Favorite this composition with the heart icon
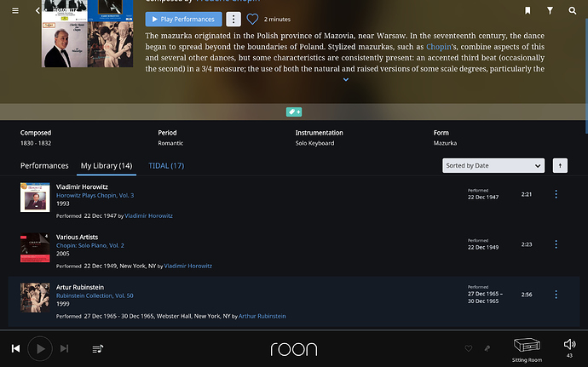Screen dimensions: 588x367 (x=252, y=19)
